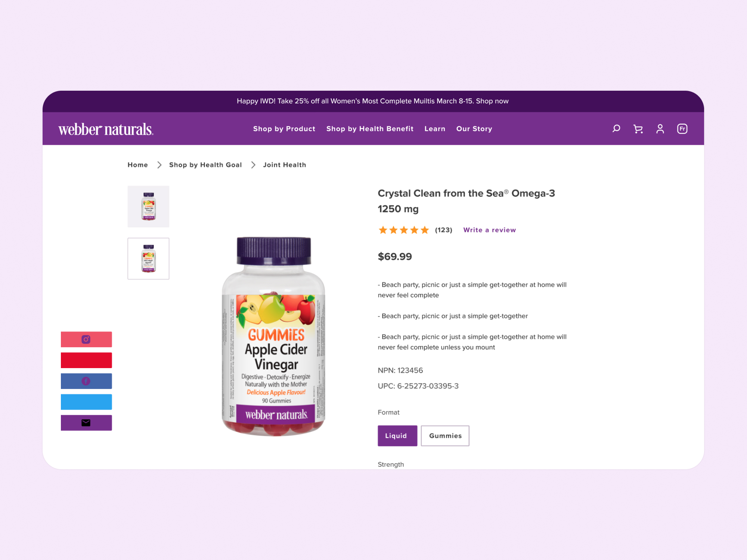Open the Shop by Product menu
Screen dimensions: 747x560
point(284,129)
